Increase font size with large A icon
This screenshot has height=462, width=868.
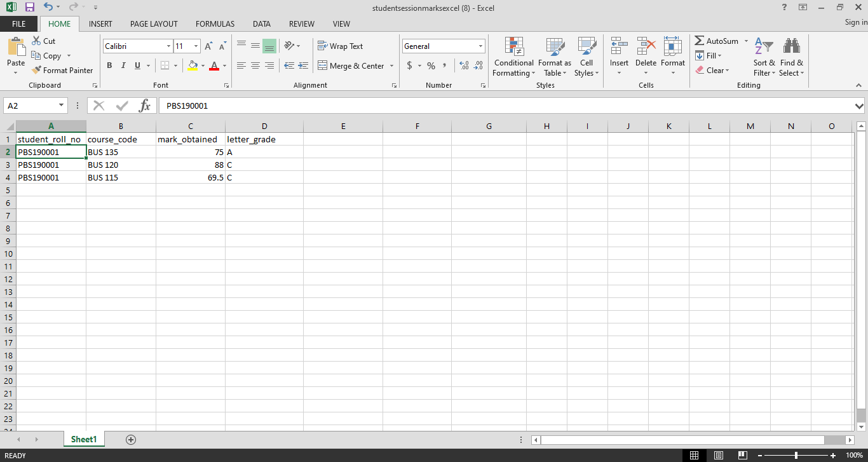(208, 46)
